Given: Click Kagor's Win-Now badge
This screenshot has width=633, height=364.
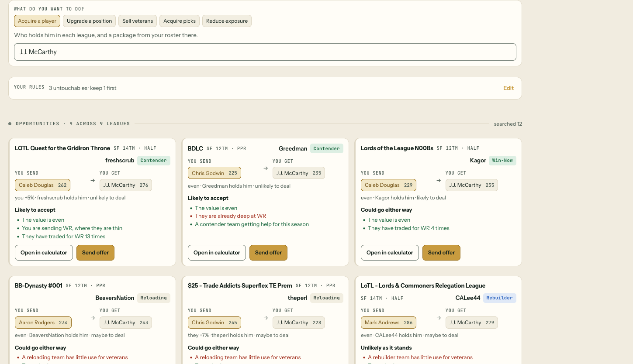Looking at the screenshot, I should (502, 161).
